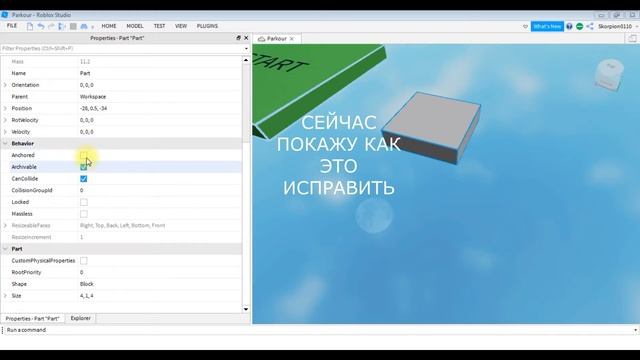Toggle the Archivable checkbox
Screen dimensions: 640x360
tap(84, 167)
